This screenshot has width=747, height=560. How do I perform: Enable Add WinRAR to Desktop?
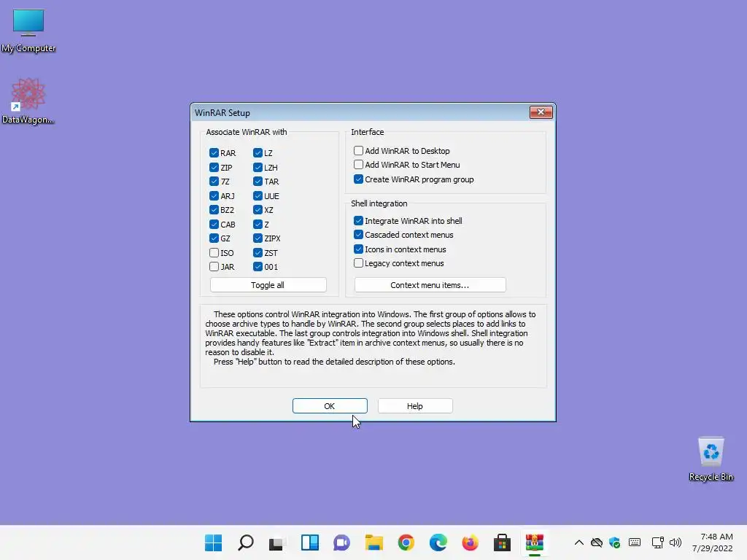click(358, 150)
